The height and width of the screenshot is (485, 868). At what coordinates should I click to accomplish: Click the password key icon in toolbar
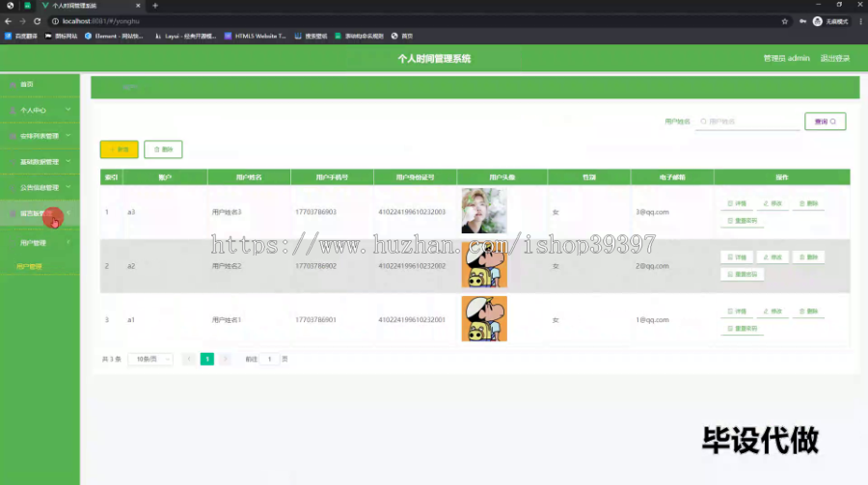(802, 21)
